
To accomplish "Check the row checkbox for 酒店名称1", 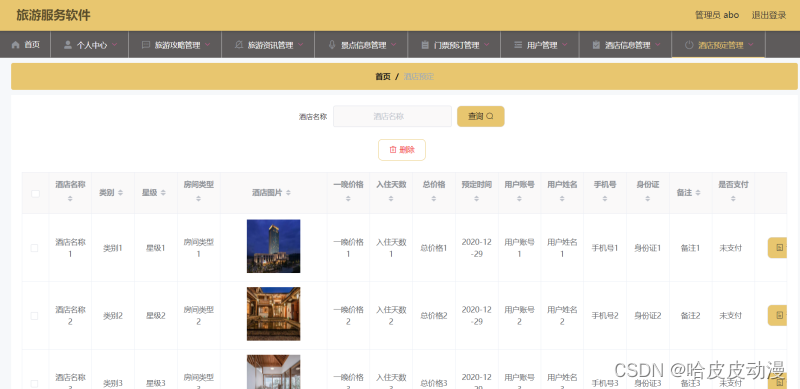I will pyautogui.click(x=34, y=248).
